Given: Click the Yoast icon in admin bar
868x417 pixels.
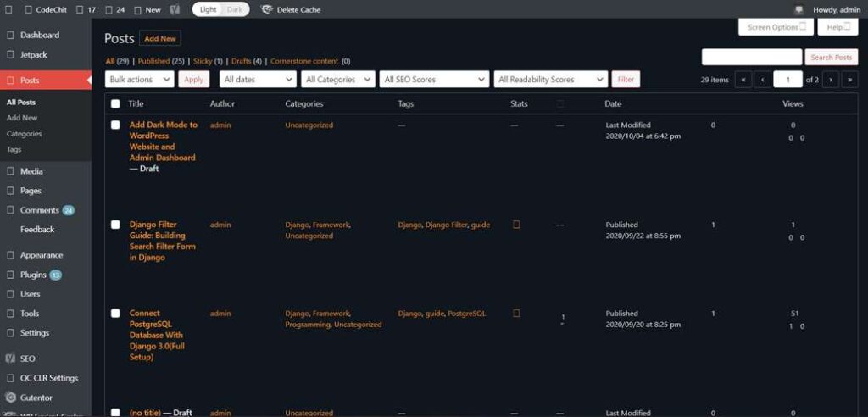Looking at the screenshot, I should pyautogui.click(x=175, y=9).
